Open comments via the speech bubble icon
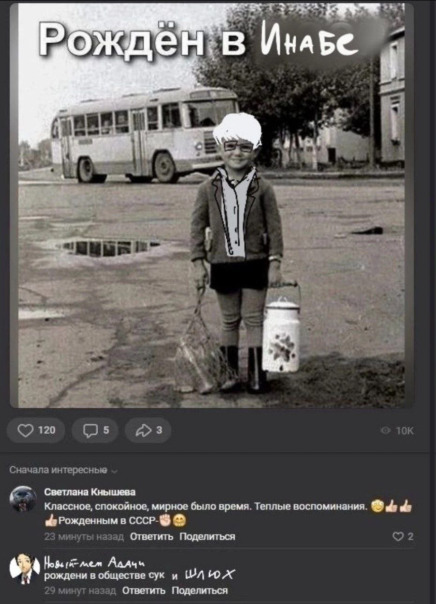This screenshot has width=436, height=604. [95, 430]
